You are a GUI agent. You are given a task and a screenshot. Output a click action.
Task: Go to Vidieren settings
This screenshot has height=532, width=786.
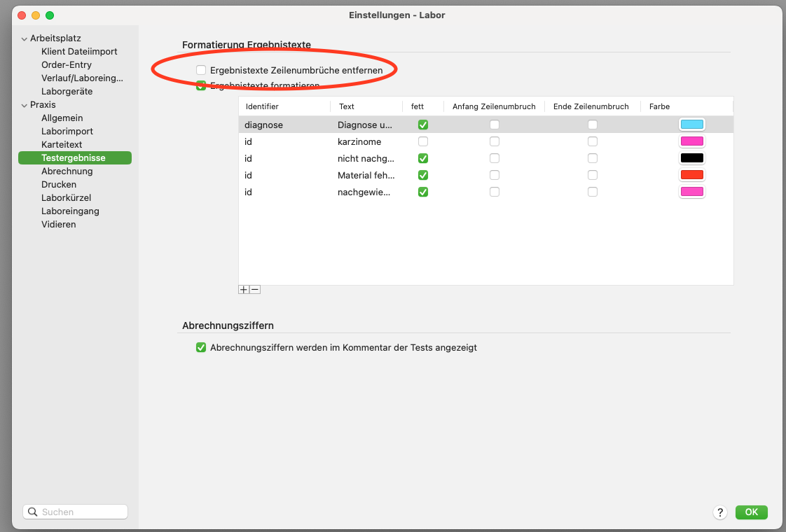59,225
